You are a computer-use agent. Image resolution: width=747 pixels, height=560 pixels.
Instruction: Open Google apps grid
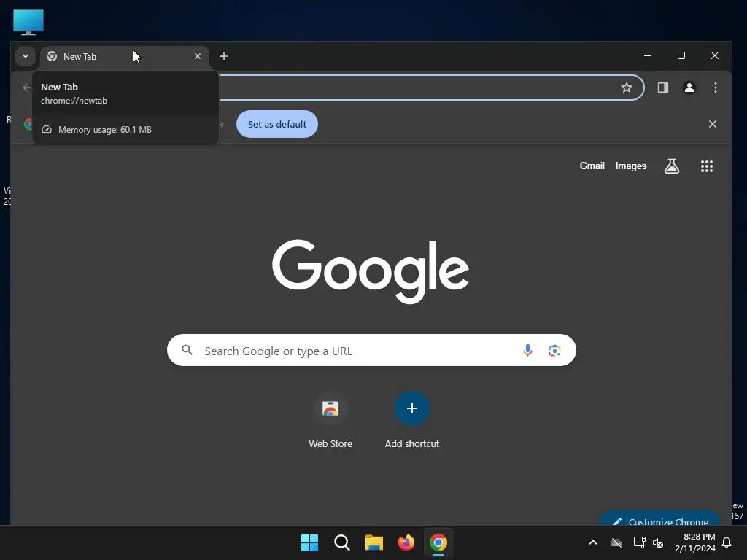[706, 166]
